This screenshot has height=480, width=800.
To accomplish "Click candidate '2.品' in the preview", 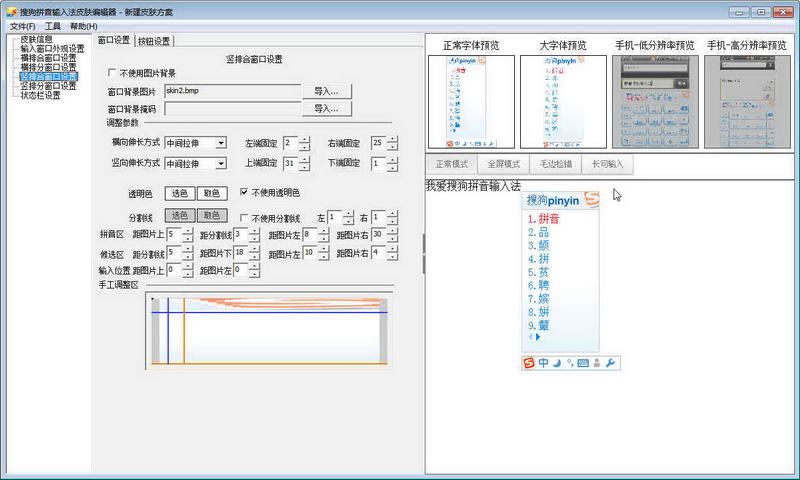I will point(538,232).
